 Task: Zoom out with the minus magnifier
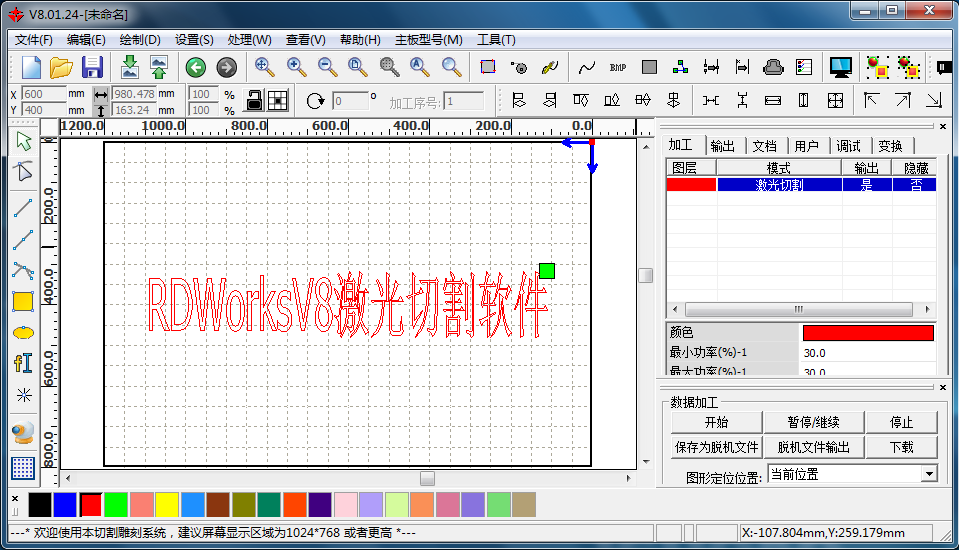pyautogui.click(x=328, y=67)
